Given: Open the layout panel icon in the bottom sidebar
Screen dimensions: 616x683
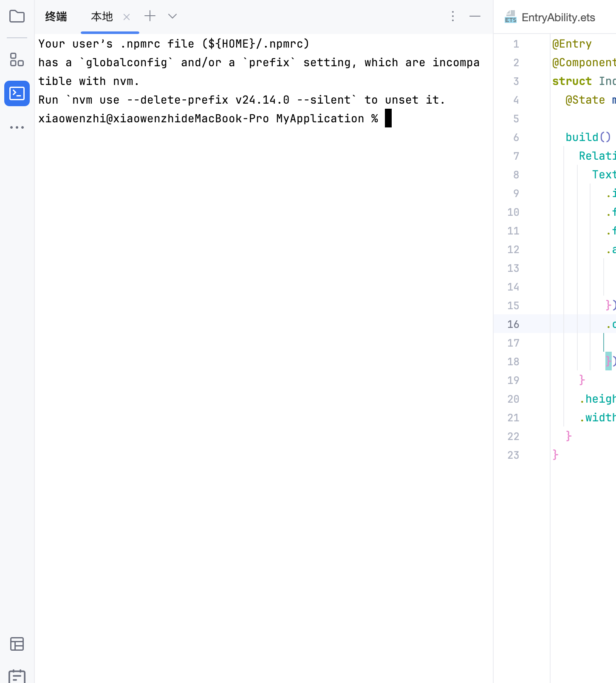Looking at the screenshot, I should (x=17, y=644).
